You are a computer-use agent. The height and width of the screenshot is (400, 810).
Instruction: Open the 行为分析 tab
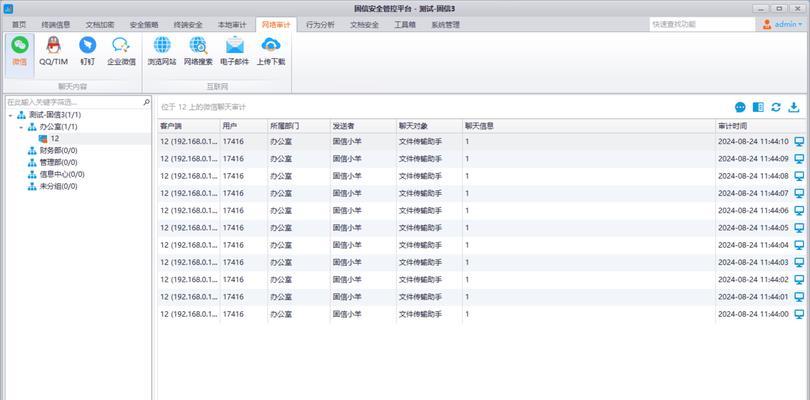(320, 24)
